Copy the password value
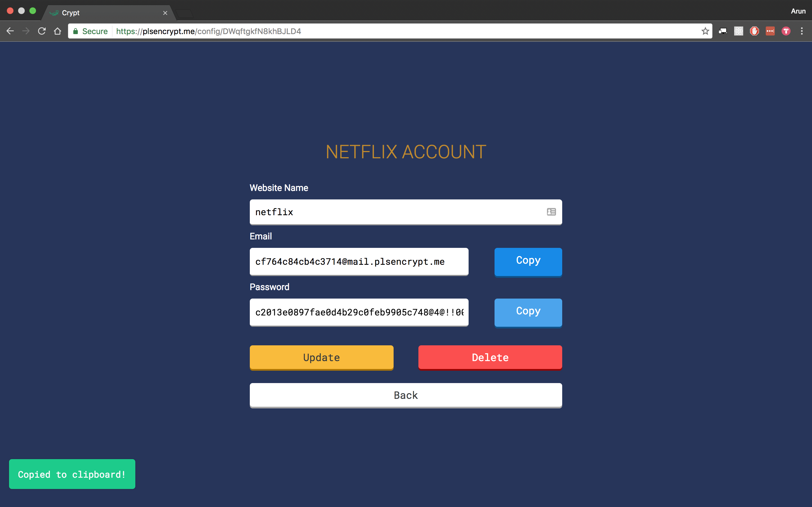The width and height of the screenshot is (812, 507). point(528,312)
